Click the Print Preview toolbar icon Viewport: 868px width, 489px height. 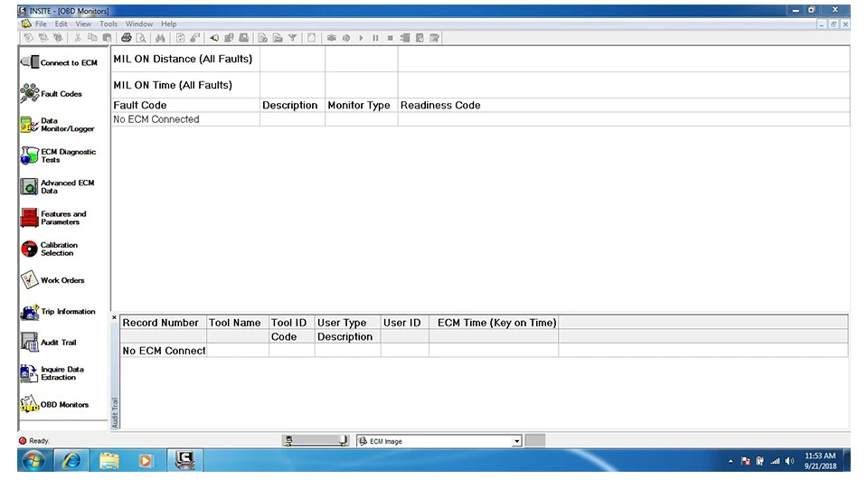pyautogui.click(x=141, y=38)
